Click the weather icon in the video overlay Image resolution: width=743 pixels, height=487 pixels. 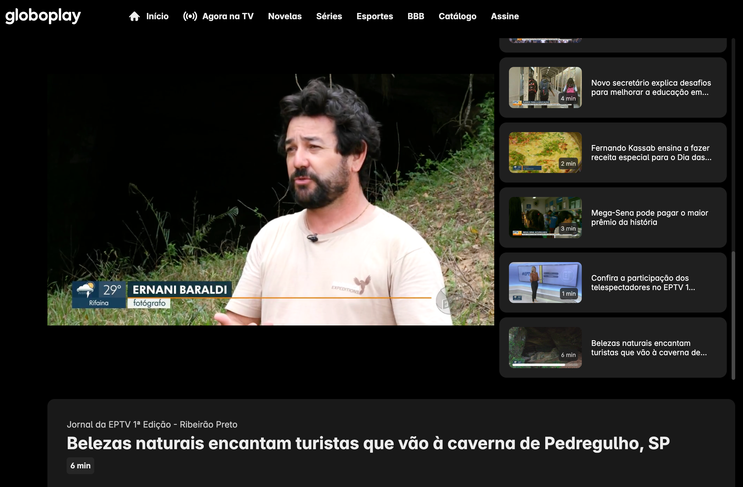(x=85, y=289)
